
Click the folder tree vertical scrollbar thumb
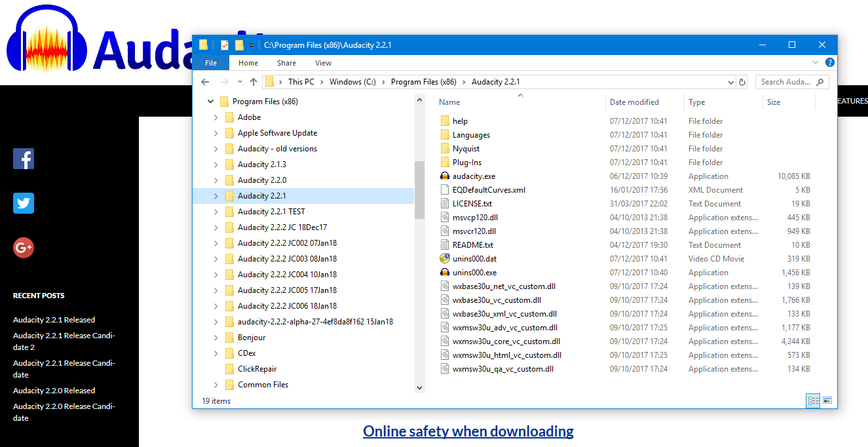(x=419, y=190)
